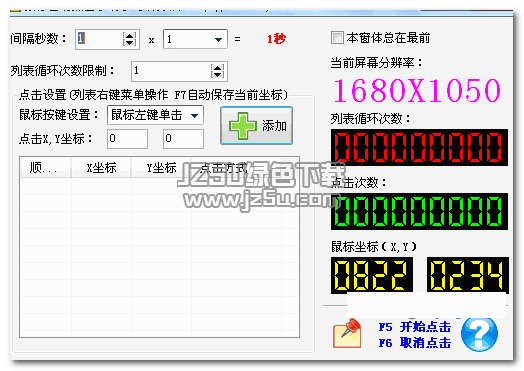Viewport: 524px width, 371px height.
Task: Decrease 间隔秒数 with down spinner arrow
Action: point(129,42)
